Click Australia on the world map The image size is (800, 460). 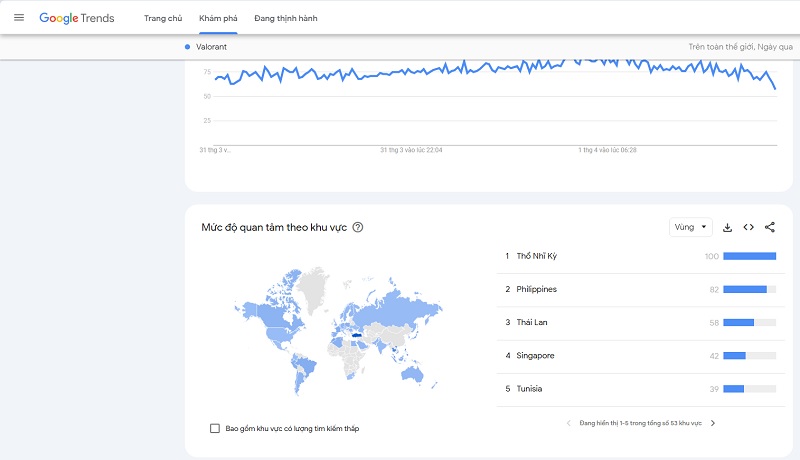(412, 374)
